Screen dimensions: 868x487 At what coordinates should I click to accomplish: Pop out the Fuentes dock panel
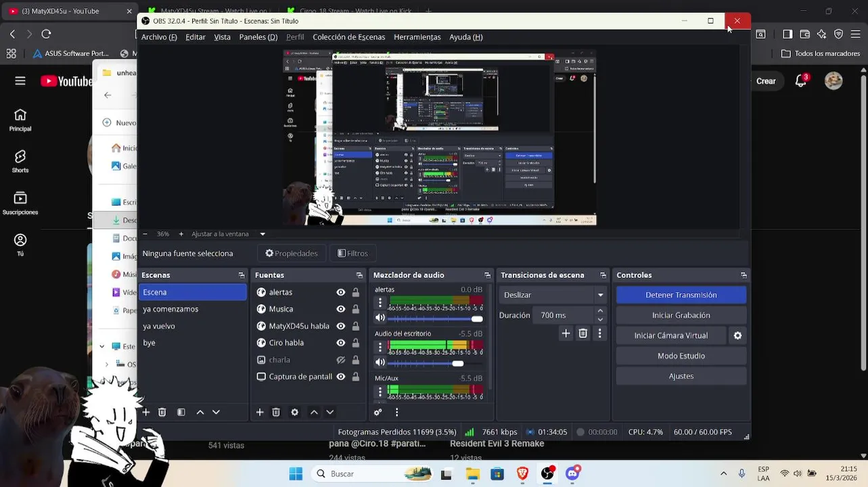(359, 275)
